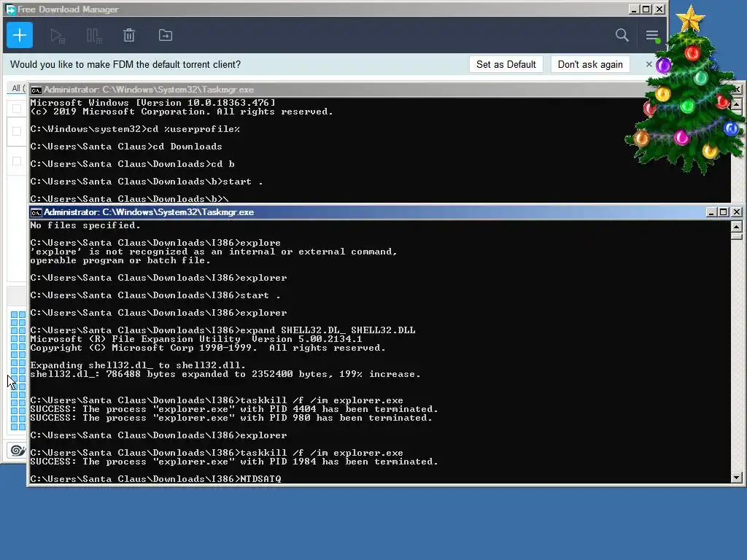The image size is (747, 560).
Task: Pause downloads using the pause toolbar icon
Action: [94, 36]
